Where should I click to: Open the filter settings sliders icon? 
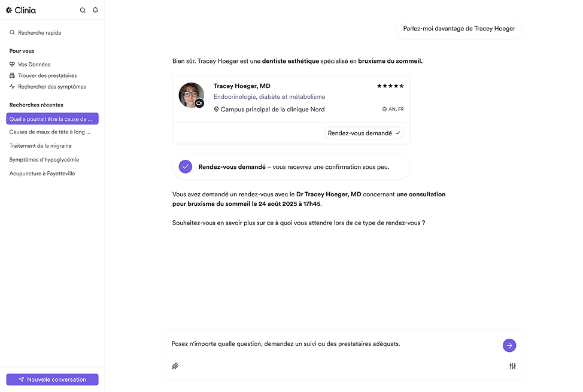tap(512, 366)
